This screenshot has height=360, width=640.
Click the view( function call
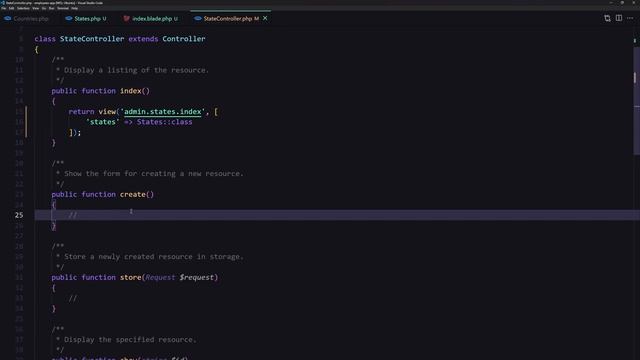click(107, 111)
